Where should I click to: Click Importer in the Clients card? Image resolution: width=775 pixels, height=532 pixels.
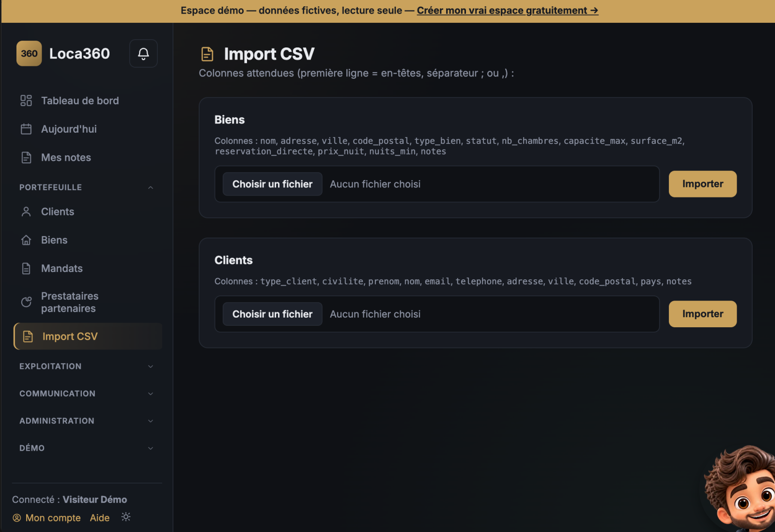coord(702,314)
